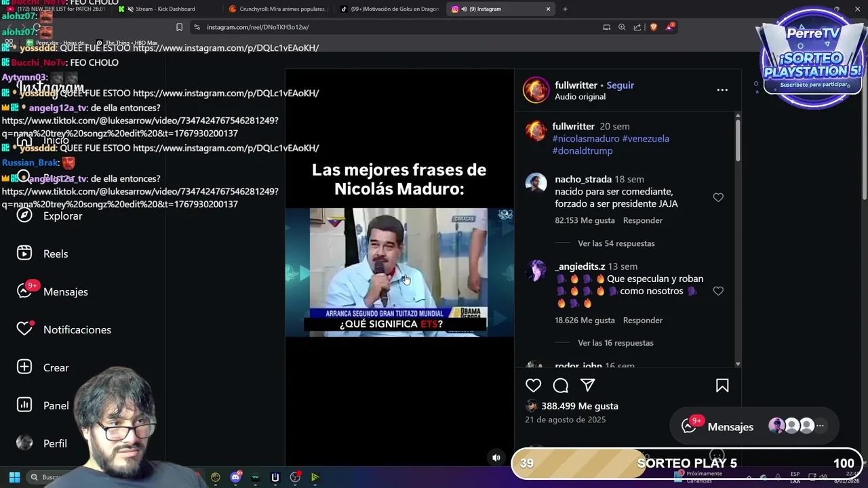Mute or unmute the reel audio
The height and width of the screenshot is (488, 868).
pos(496,457)
